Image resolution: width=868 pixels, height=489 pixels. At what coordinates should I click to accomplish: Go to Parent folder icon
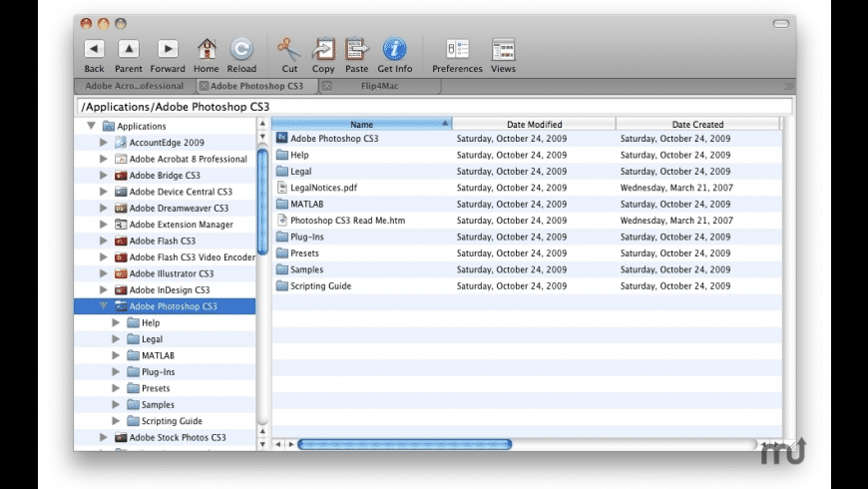(129, 49)
